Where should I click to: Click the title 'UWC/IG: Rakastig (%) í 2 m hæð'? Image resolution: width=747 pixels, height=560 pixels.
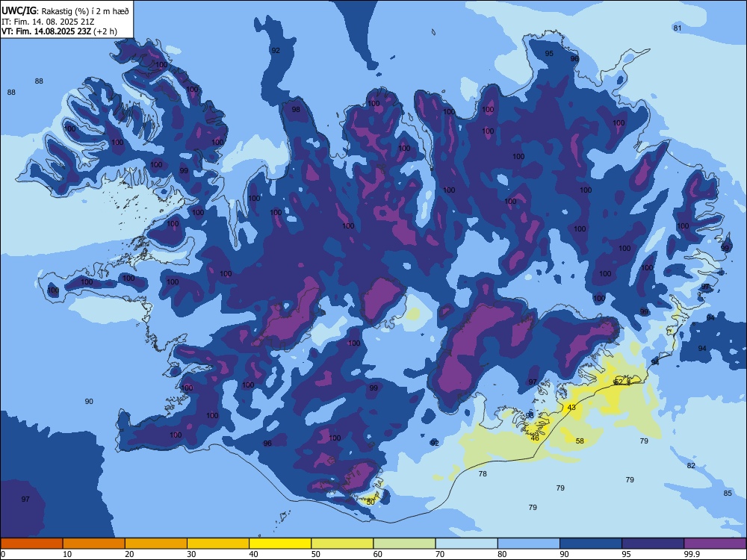click(65, 11)
